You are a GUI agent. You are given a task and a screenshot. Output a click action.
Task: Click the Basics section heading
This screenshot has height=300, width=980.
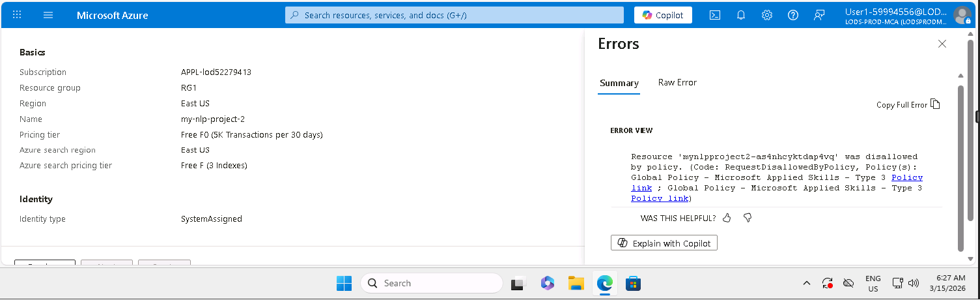pos(33,52)
